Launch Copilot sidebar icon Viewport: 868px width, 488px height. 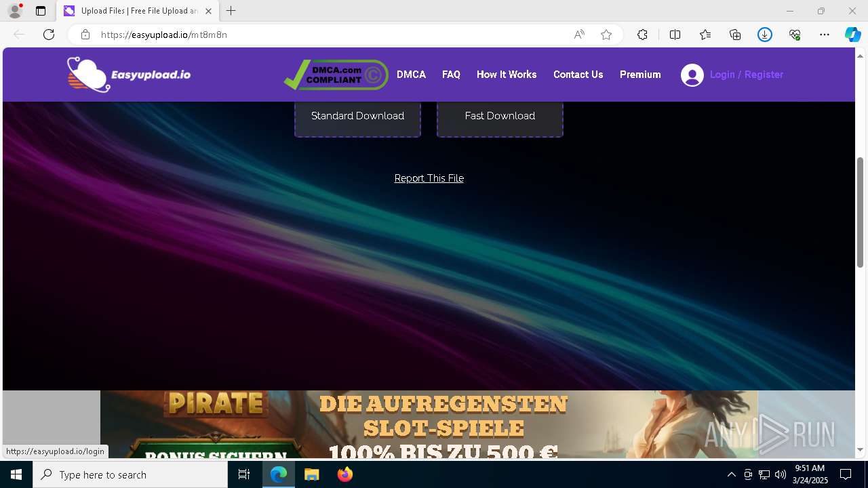click(x=853, y=35)
